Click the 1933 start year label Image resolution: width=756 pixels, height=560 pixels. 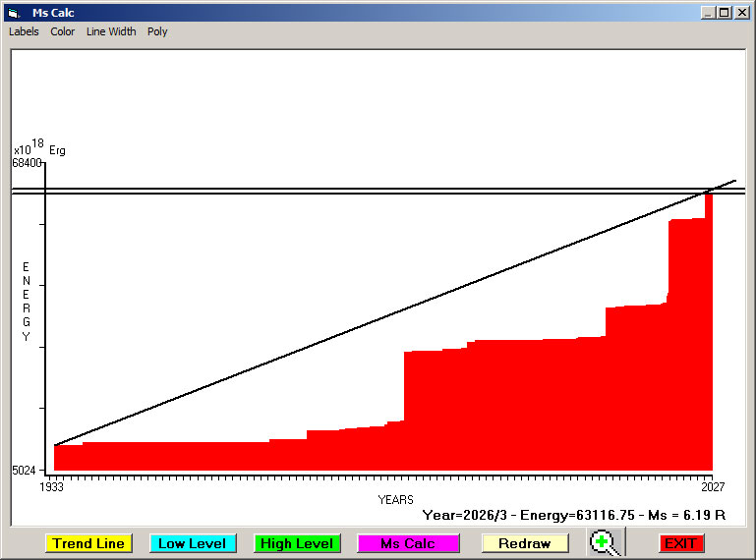click(51, 487)
